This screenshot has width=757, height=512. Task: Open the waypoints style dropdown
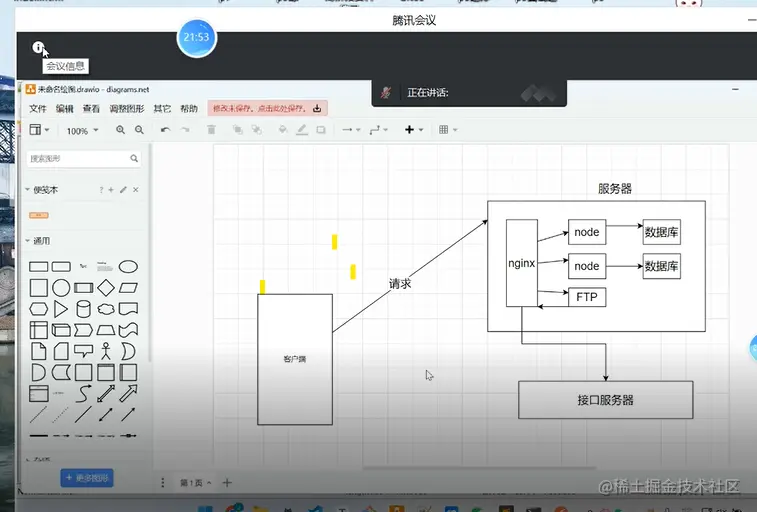point(378,129)
